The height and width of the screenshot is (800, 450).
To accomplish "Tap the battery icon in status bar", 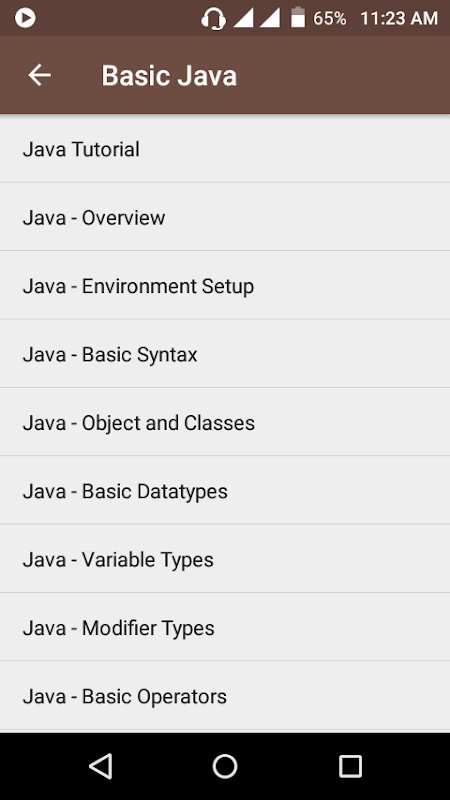I will [298, 17].
